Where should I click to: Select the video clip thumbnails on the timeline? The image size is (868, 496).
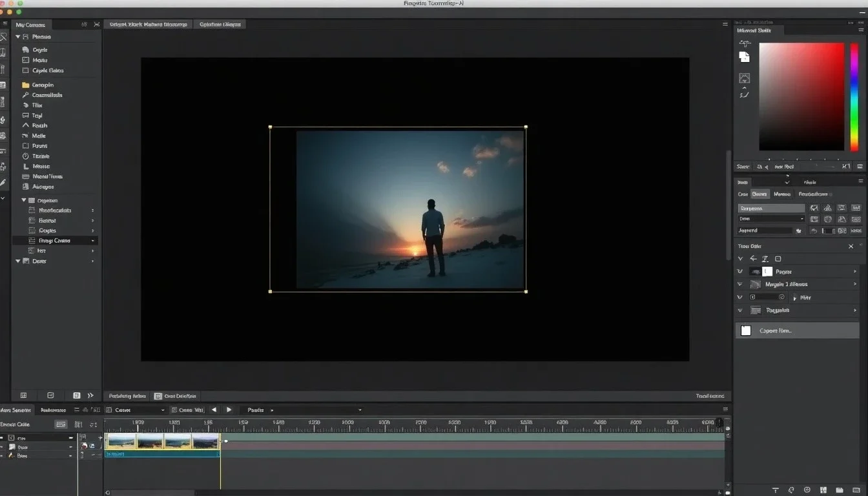163,441
